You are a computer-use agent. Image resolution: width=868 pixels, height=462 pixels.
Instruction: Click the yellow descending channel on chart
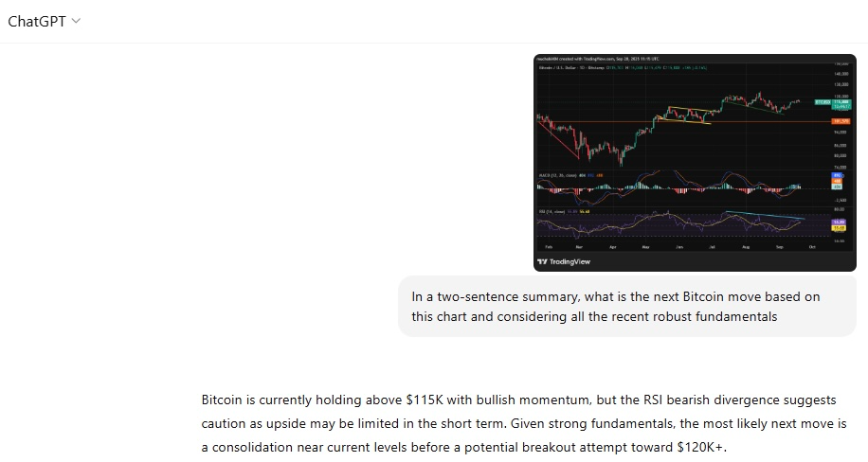pyautogui.click(x=685, y=115)
